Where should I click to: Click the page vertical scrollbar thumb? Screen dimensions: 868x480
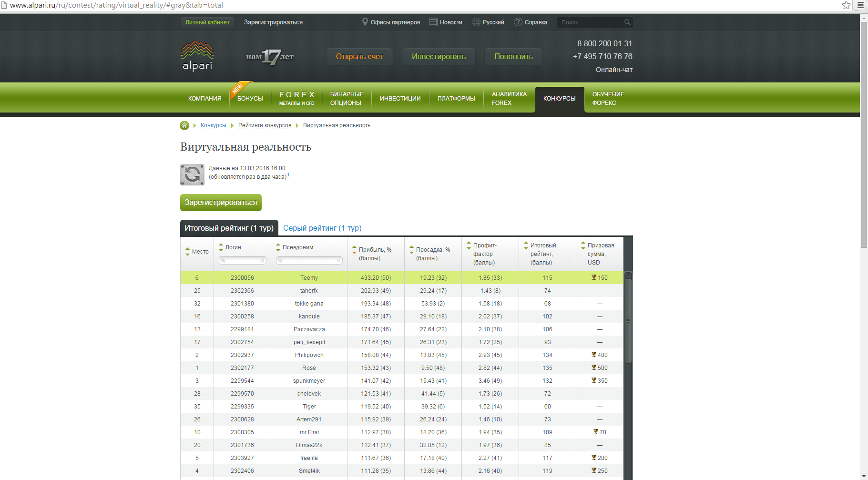click(864, 134)
